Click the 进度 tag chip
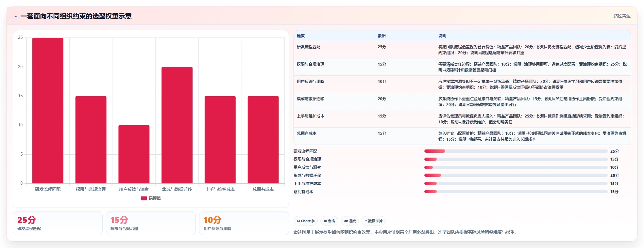Image resolution: width=644 pixels, height=248 pixels. pos(350,221)
